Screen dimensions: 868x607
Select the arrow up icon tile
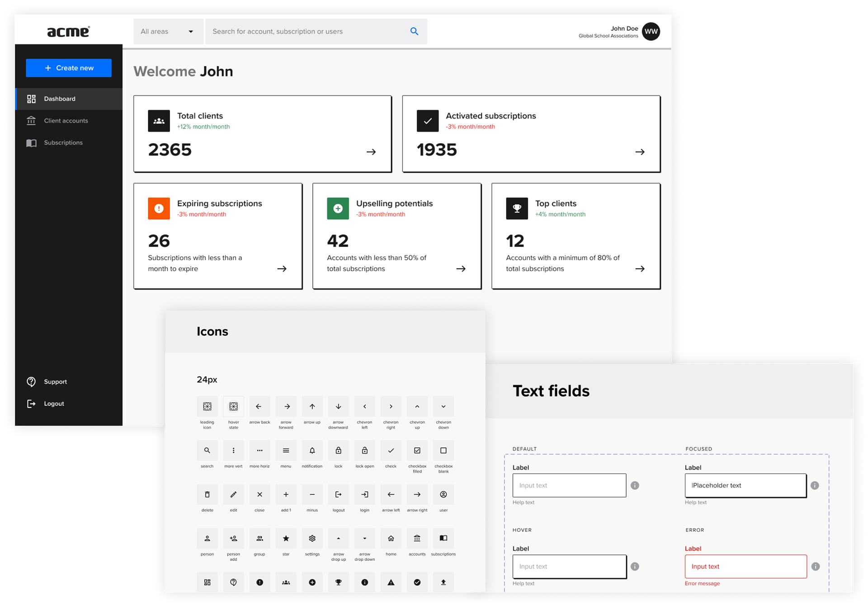coord(312,407)
